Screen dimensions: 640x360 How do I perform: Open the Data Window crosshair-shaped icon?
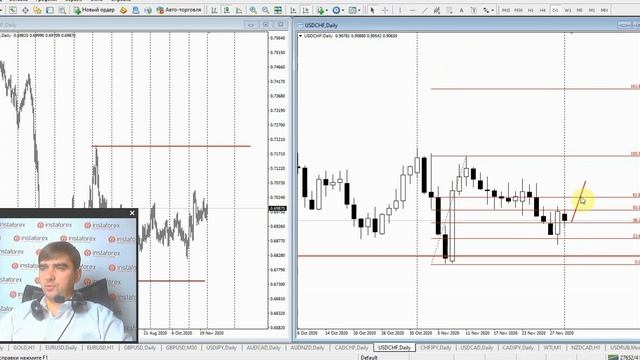[x=25, y=10]
